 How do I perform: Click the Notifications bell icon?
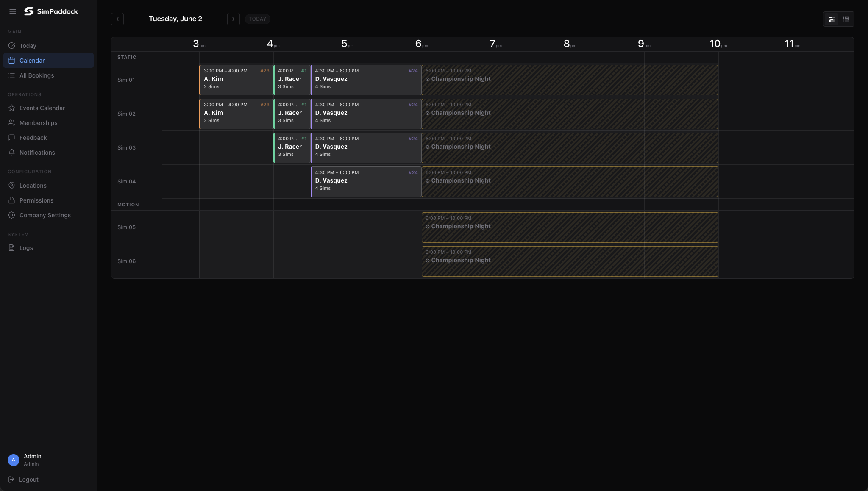(x=12, y=153)
